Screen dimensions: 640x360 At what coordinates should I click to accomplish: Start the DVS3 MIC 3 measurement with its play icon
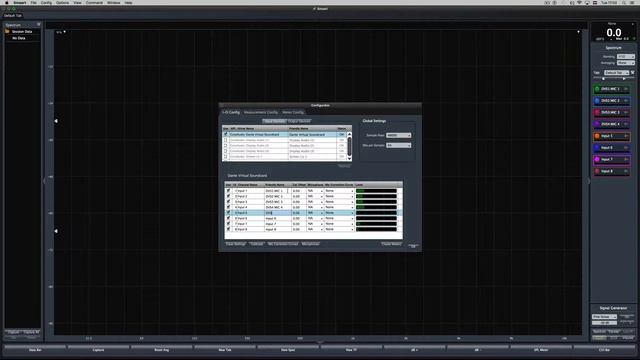coord(626,112)
